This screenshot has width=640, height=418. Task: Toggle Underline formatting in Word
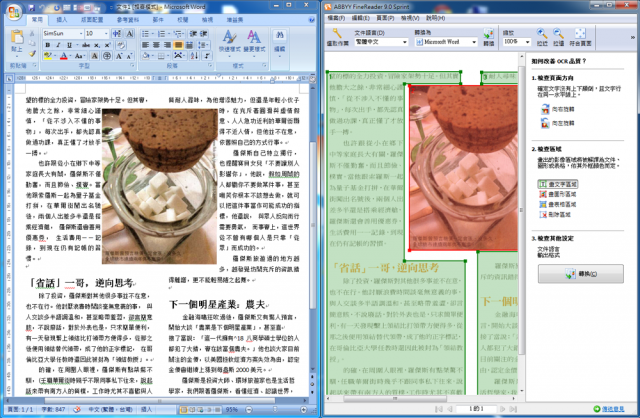[x=69, y=45]
